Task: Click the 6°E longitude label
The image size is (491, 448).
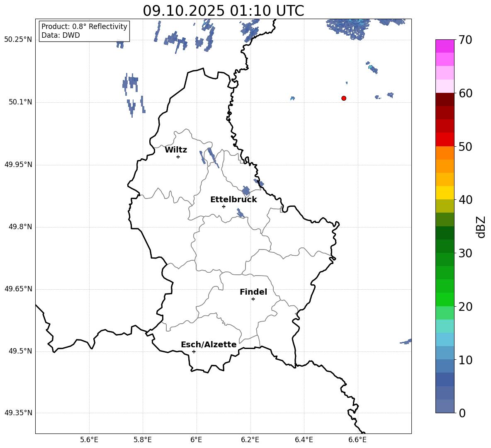Action: pyautogui.click(x=196, y=440)
